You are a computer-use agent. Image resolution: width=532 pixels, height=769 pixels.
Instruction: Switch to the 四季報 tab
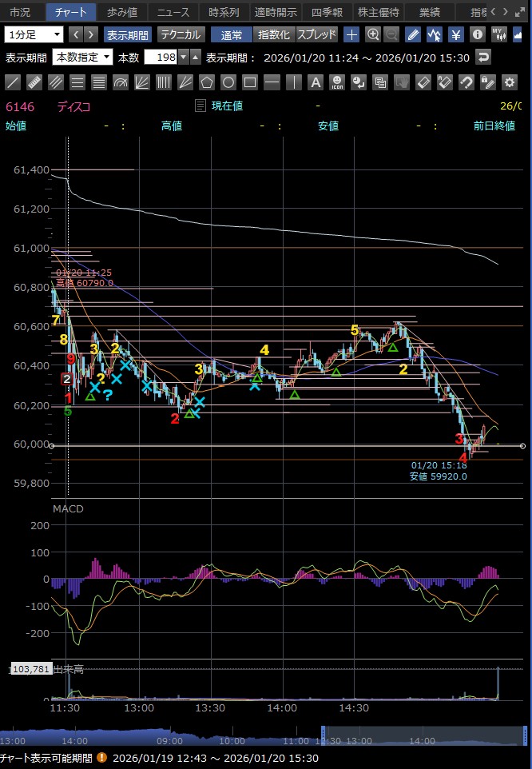tap(327, 12)
